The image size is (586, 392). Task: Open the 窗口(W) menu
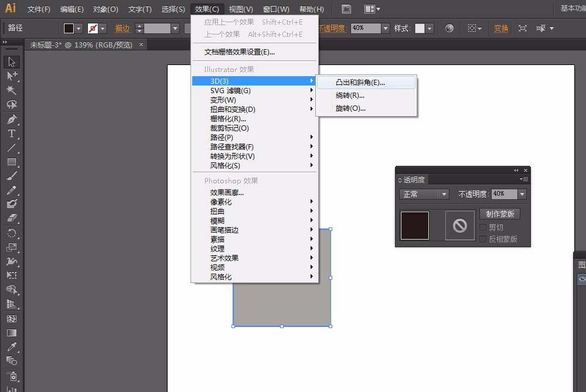277,8
